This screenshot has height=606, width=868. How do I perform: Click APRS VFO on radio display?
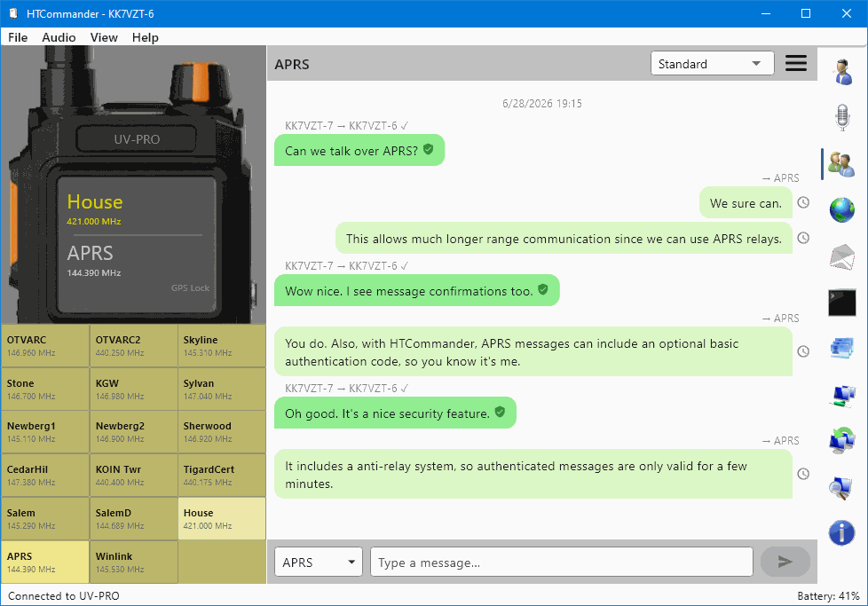pyautogui.click(x=94, y=259)
